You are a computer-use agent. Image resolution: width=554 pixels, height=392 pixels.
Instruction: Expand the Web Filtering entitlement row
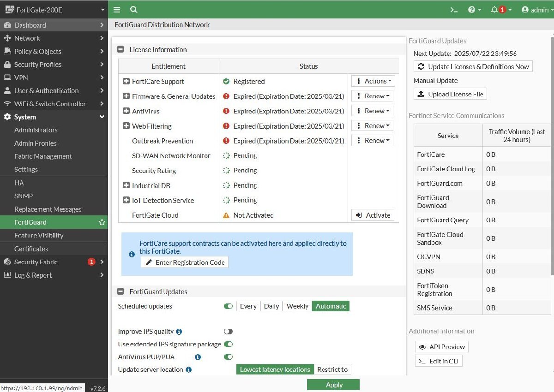pos(126,126)
